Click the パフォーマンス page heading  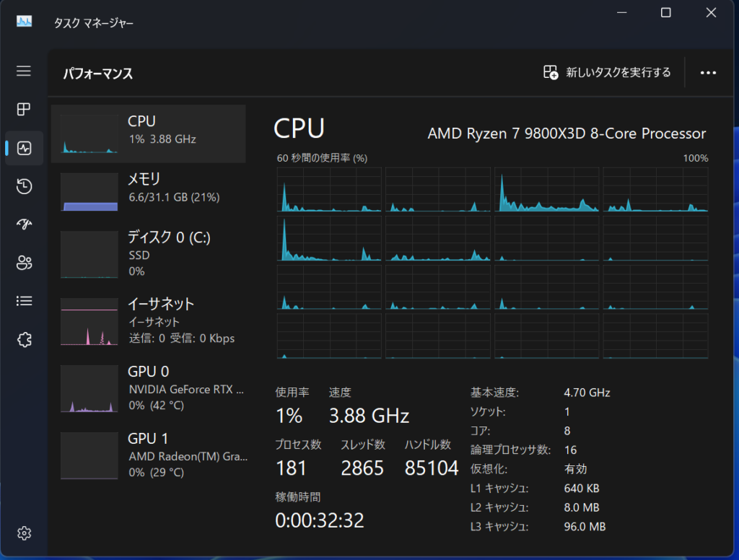pyautogui.click(x=98, y=74)
